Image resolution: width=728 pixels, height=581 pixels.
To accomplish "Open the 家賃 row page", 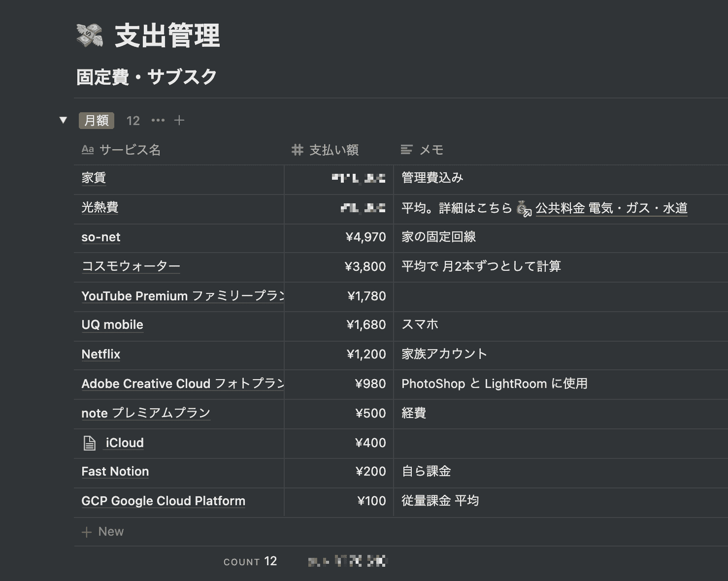I will (94, 178).
